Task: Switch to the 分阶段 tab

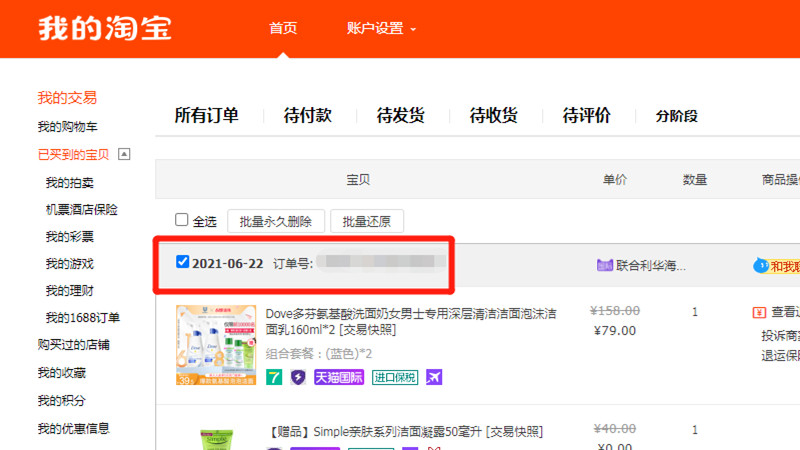Action: [x=677, y=116]
